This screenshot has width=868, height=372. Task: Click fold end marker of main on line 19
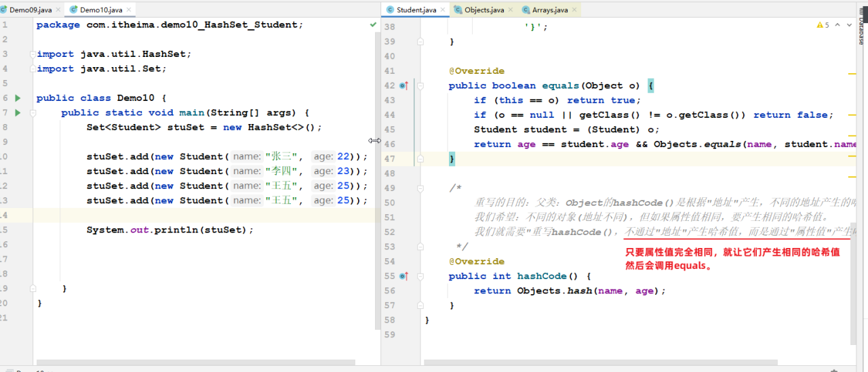point(32,289)
